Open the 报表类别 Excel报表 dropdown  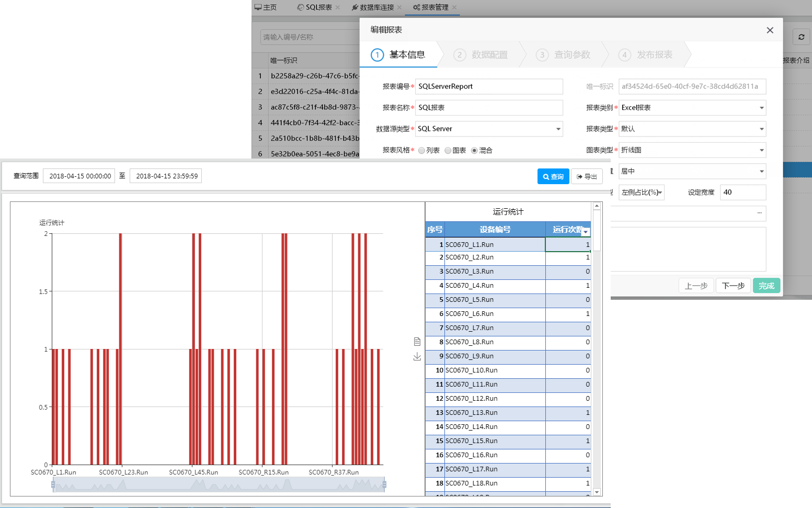point(692,108)
